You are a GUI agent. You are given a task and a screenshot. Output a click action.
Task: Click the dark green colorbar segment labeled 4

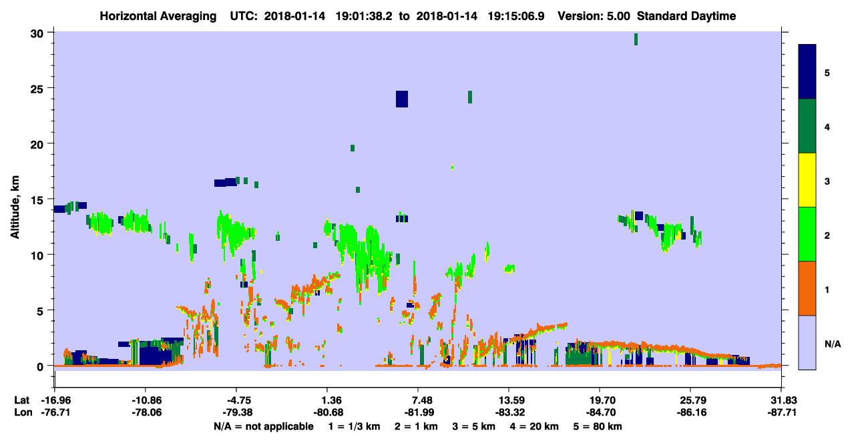pyautogui.click(x=807, y=126)
